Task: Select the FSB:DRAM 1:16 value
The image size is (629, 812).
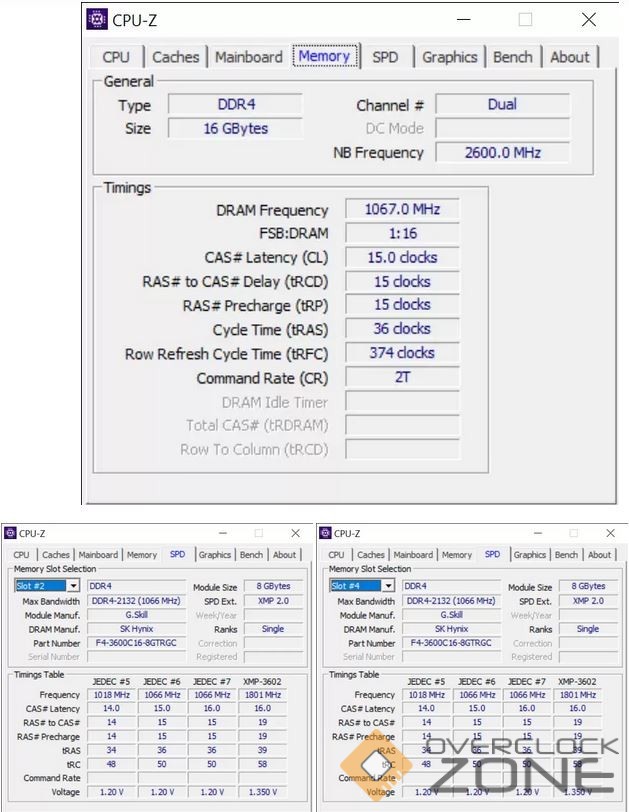Action: pyautogui.click(x=402, y=234)
